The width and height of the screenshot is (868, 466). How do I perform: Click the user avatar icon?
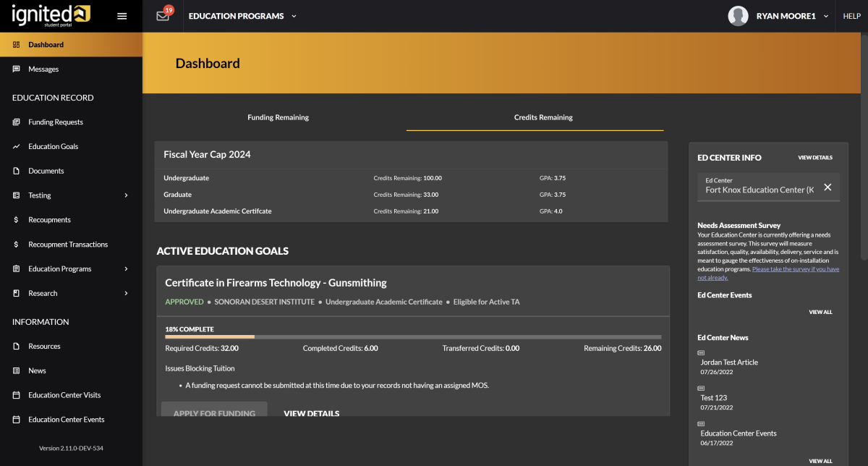[738, 16]
